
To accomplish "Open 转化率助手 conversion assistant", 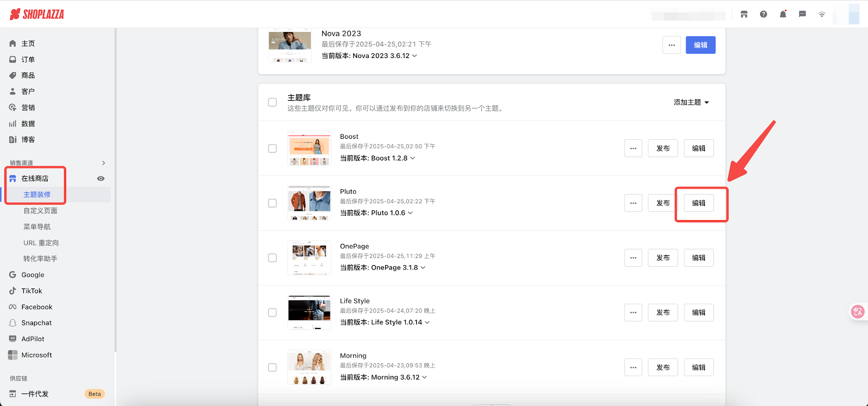I will [40, 259].
